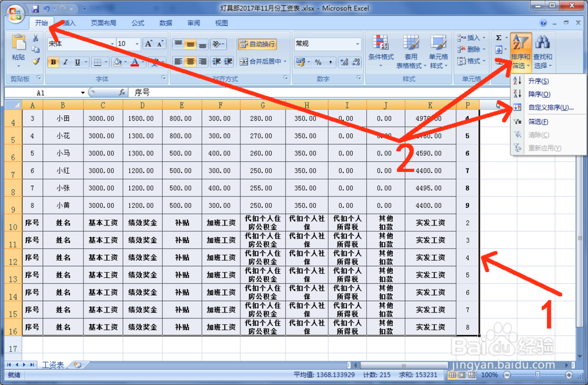Viewport: 588px width, 385px height.
Task: Click the Paste clipboard icon
Action: pyautogui.click(x=18, y=43)
